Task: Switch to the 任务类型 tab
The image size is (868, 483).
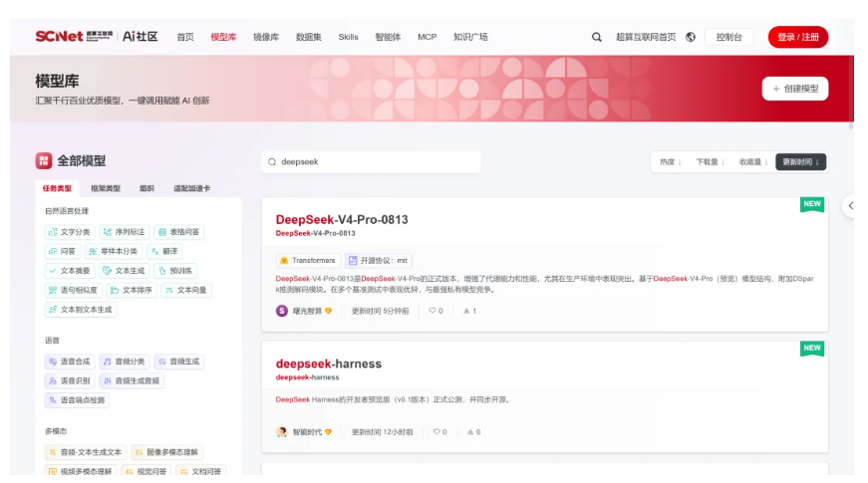Action: 57,188
